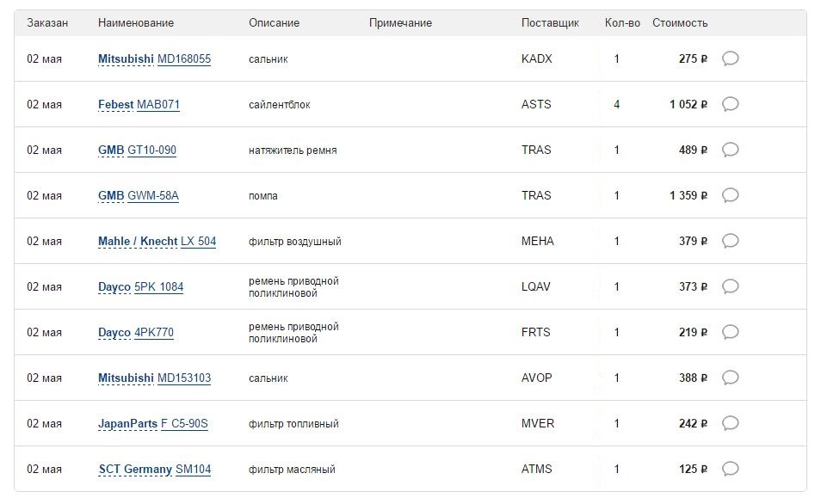821x504 pixels.
Task: Click the SCT Germany brand link
Action: [135, 469]
